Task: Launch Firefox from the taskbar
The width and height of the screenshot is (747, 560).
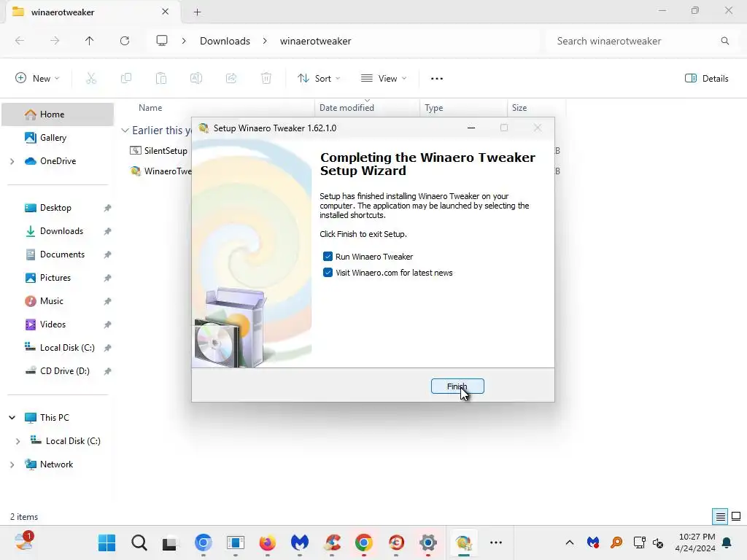Action: pos(267,542)
